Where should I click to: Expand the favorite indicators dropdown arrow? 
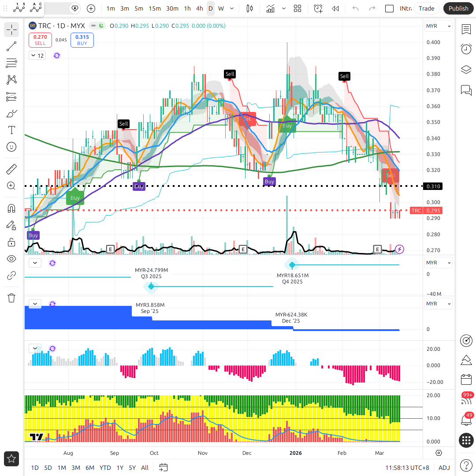[284, 8]
